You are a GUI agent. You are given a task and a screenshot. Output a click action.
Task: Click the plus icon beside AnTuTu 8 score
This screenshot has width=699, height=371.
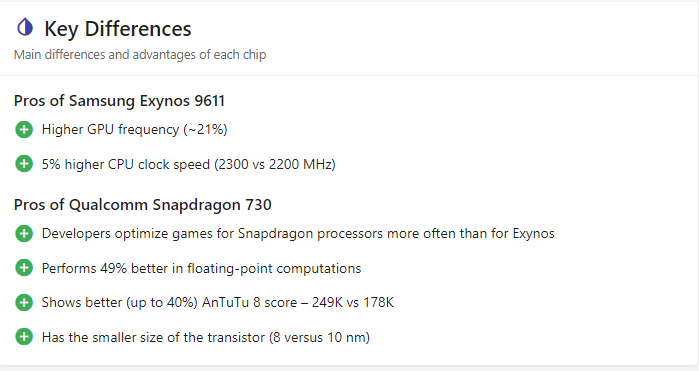pyautogui.click(x=24, y=302)
